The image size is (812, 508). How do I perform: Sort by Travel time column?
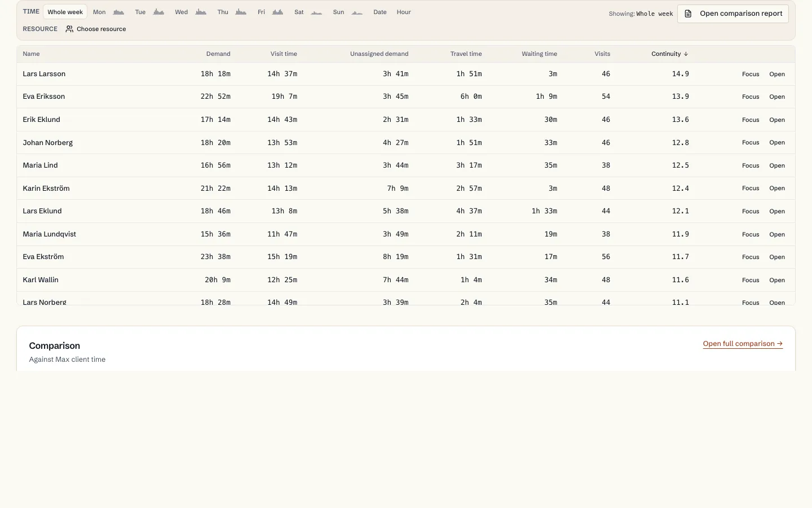coord(466,54)
